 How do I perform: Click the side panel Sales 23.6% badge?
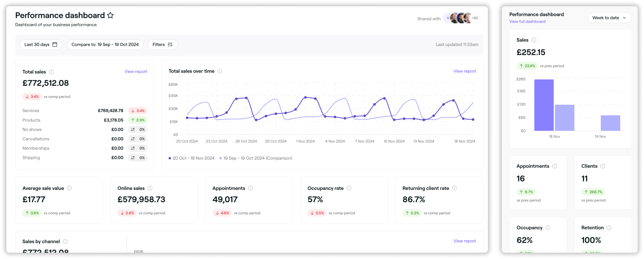click(x=527, y=66)
